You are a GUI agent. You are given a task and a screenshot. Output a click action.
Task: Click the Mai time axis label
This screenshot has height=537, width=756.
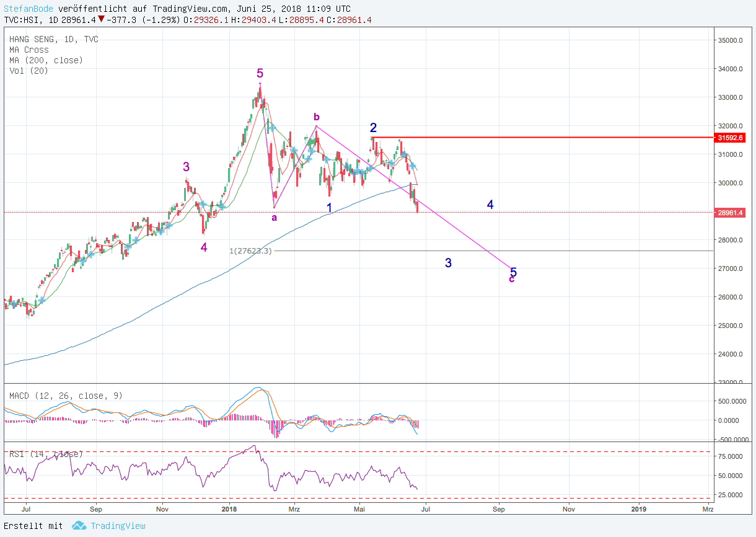[x=361, y=509]
